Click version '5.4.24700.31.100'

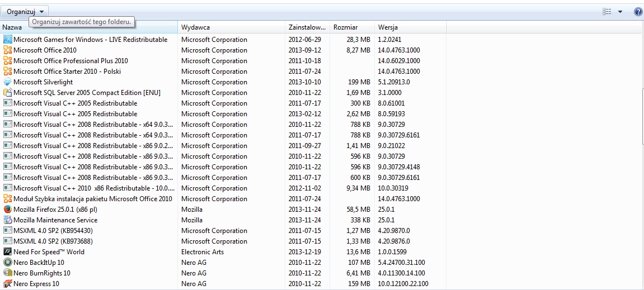coord(401,263)
